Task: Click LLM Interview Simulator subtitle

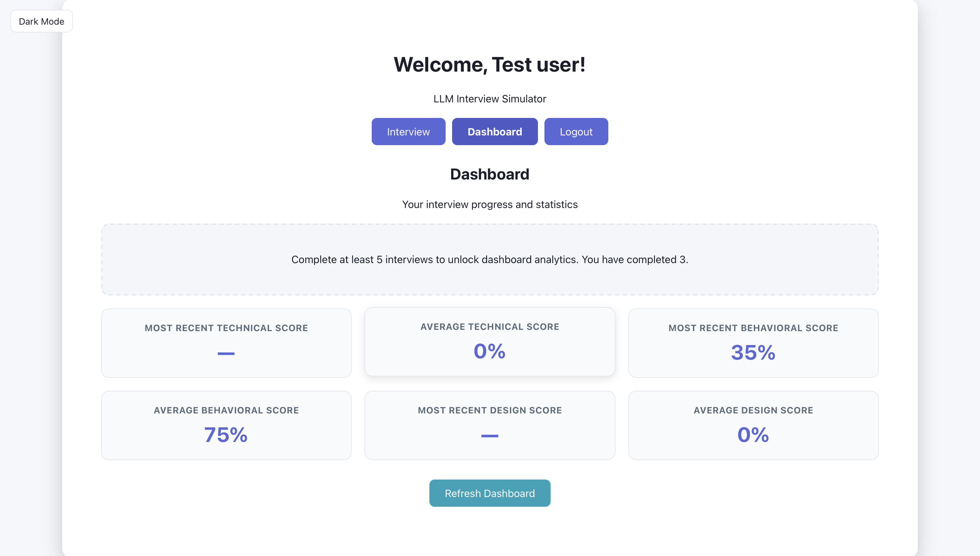Action: click(x=489, y=99)
